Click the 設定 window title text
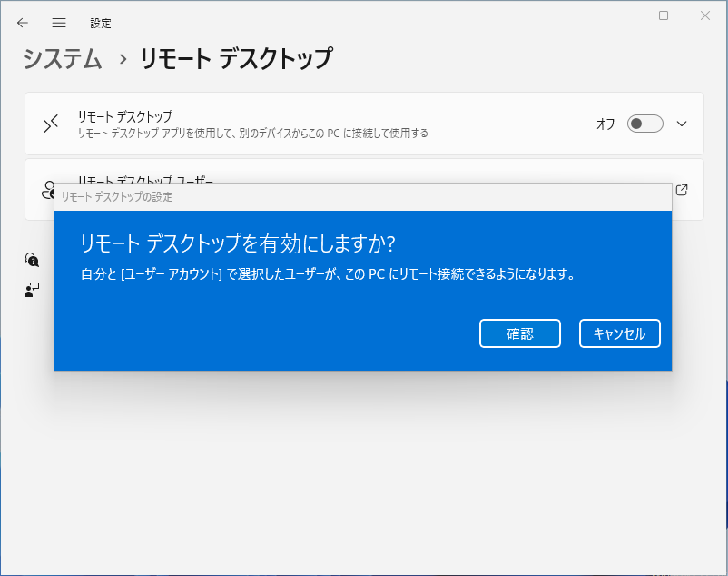The height and width of the screenshot is (576, 728). click(x=101, y=24)
